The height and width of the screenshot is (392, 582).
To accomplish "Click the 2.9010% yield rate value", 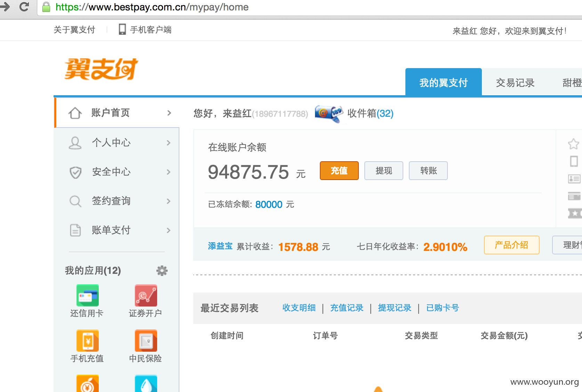I will (x=445, y=247).
